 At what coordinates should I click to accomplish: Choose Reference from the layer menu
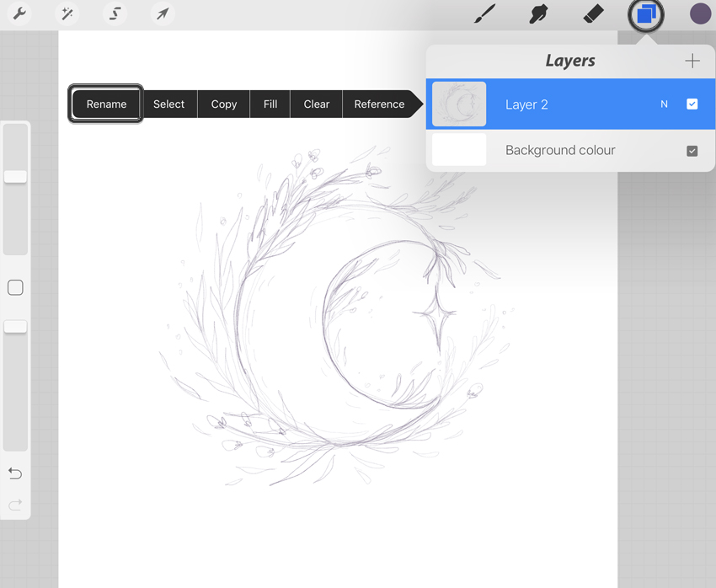click(380, 104)
